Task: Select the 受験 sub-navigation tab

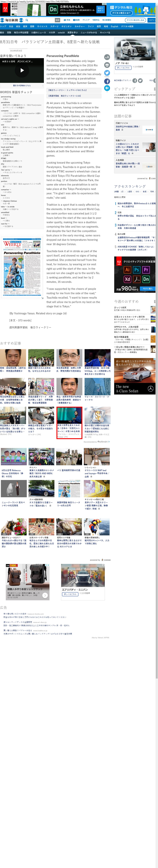Action: pyautogui.click(x=9, y=33)
